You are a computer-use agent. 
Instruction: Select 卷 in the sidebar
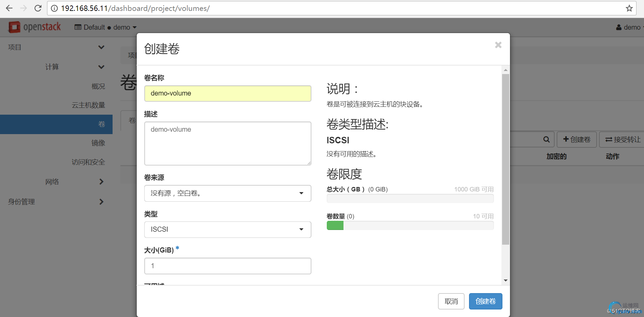coord(56,124)
